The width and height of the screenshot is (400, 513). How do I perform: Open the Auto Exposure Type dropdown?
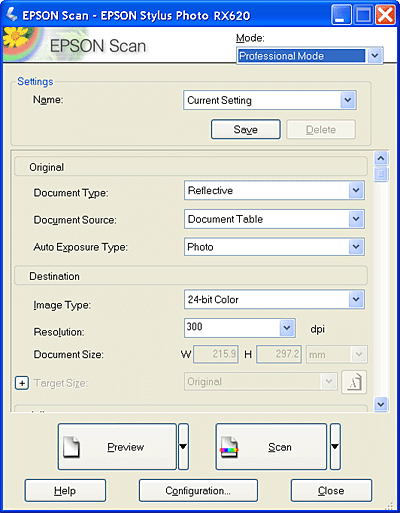pos(274,247)
